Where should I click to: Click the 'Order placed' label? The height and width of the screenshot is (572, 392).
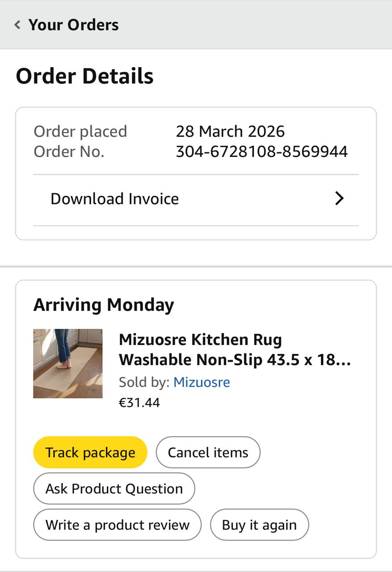click(x=80, y=131)
